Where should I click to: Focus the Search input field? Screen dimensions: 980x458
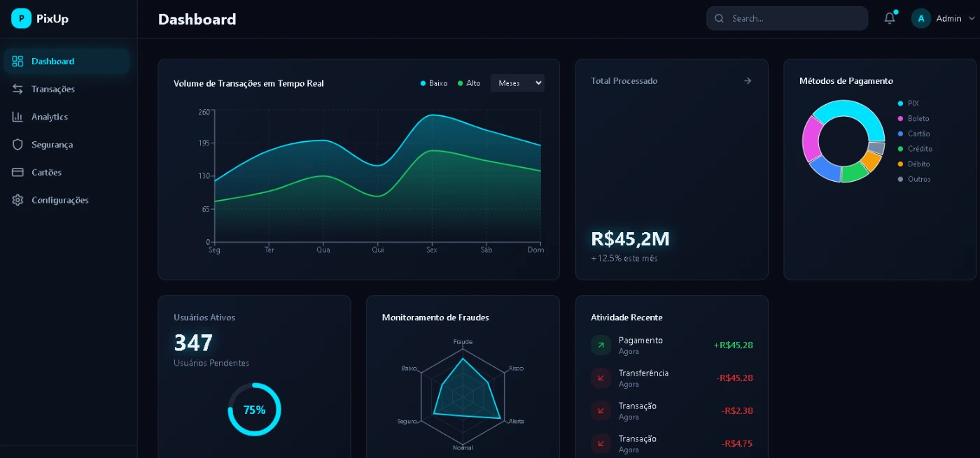[x=794, y=19]
